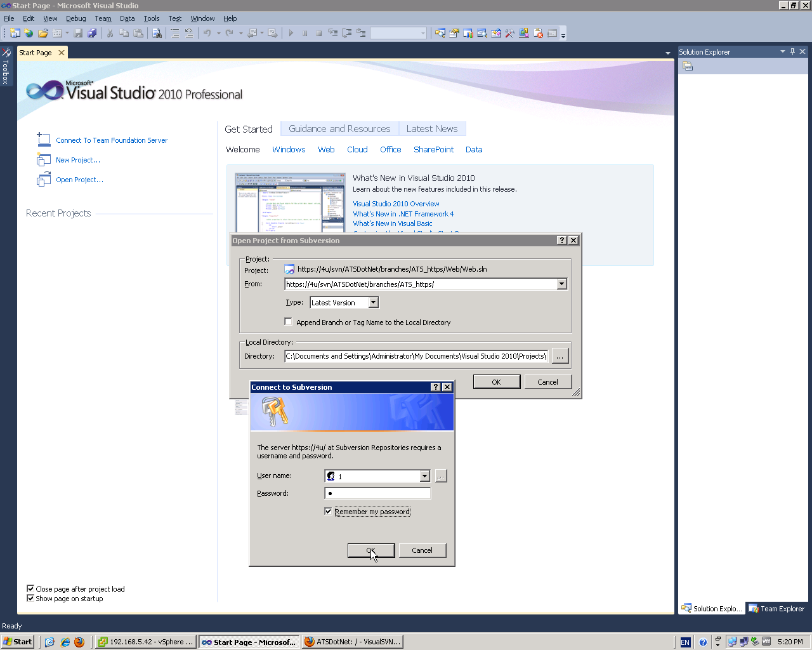Launch Firefox from the quick launch bar
The image size is (812, 650).
[79, 642]
